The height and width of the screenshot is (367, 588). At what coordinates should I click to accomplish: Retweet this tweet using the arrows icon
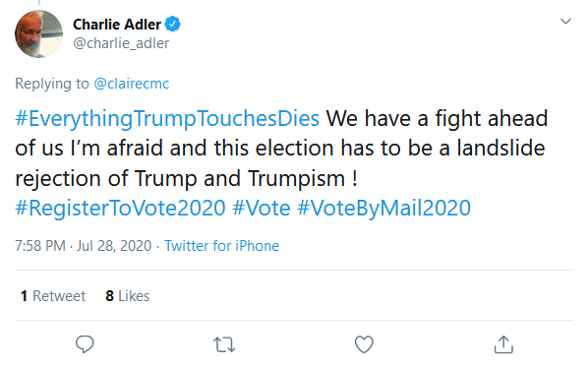(224, 344)
